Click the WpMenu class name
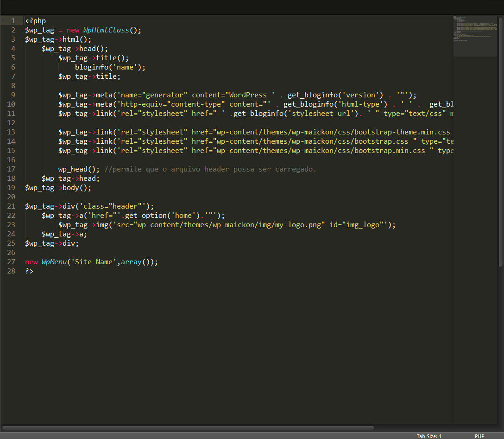This screenshot has height=439, width=504. coord(54,262)
